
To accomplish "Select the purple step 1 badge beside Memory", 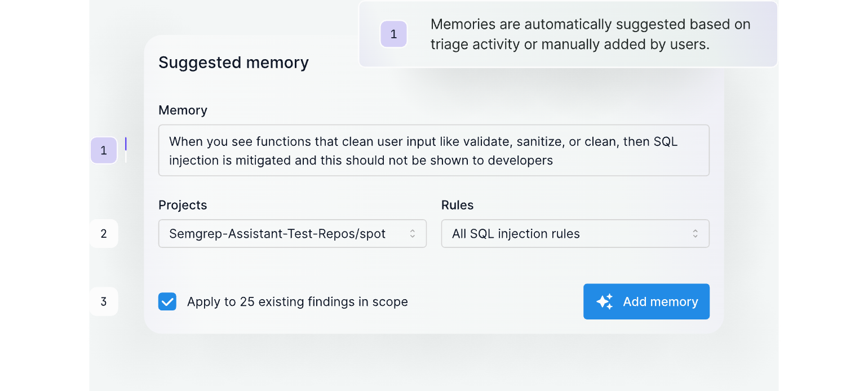I will coord(104,150).
